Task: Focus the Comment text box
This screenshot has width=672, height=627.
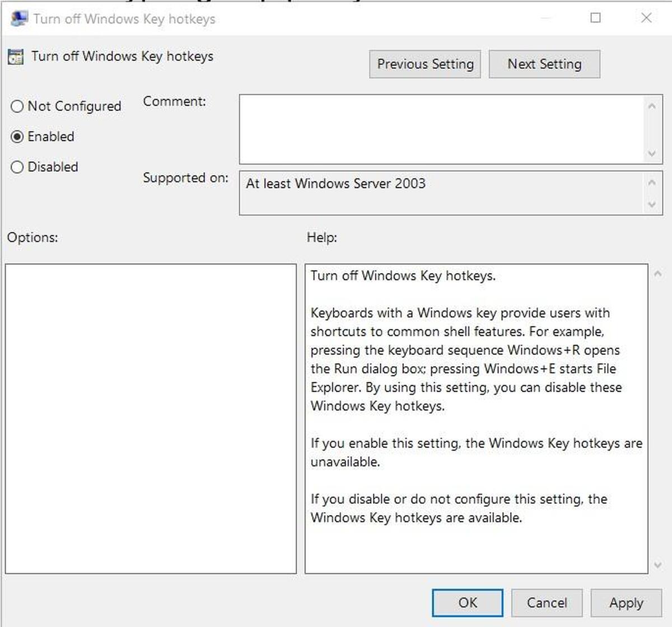Action: pyautogui.click(x=442, y=129)
